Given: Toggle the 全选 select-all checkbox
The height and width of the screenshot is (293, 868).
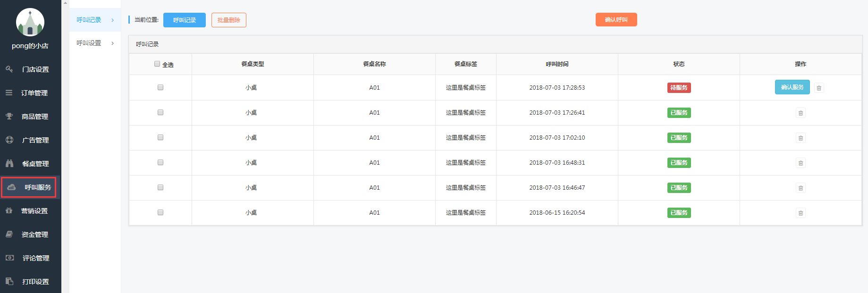Looking at the screenshot, I should (157, 64).
